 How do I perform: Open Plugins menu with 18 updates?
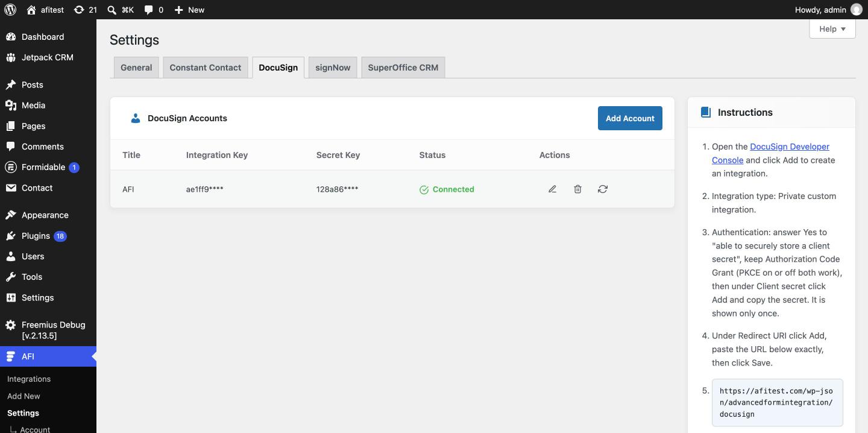tap(48, 236)
